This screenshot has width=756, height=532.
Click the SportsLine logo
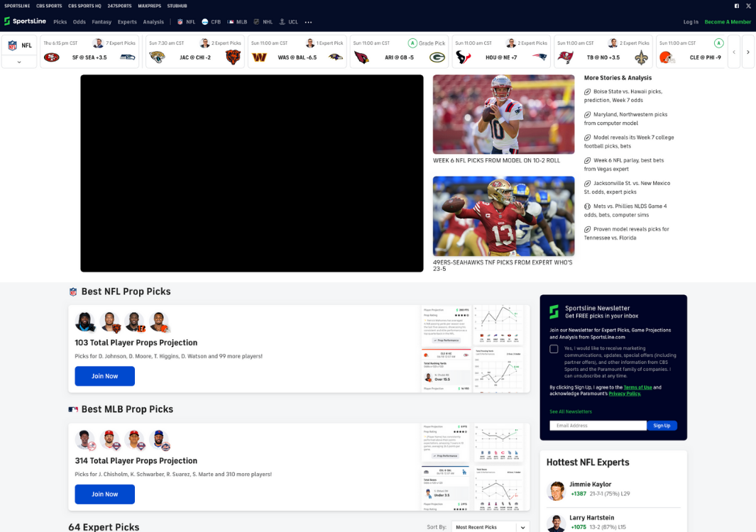pyautogui.click(x=25, y=21)
